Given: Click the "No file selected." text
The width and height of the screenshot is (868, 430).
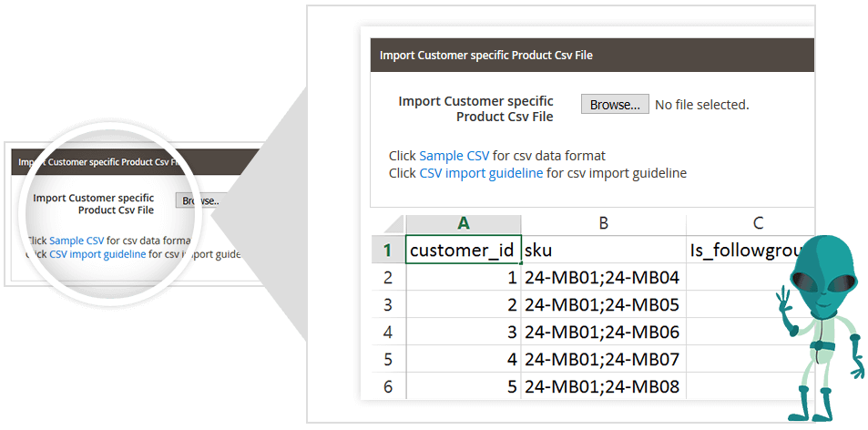Looking at the screenshot, I should [x=702, y=105].
